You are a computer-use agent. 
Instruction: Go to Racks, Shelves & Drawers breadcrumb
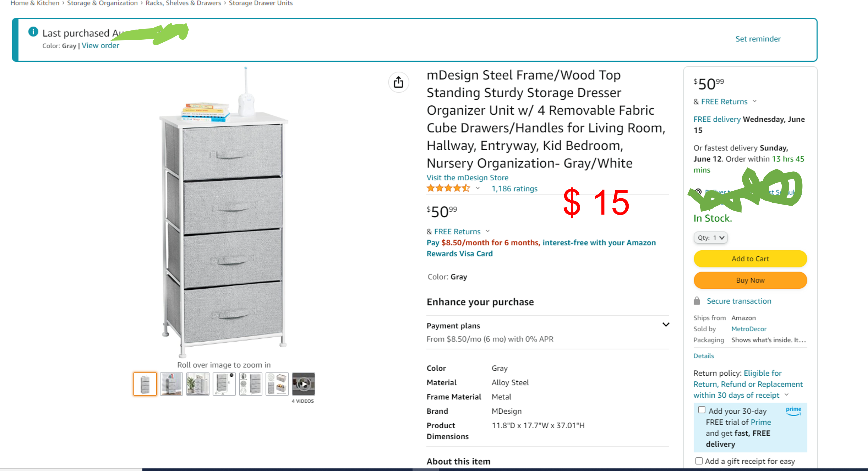(183, 3)
